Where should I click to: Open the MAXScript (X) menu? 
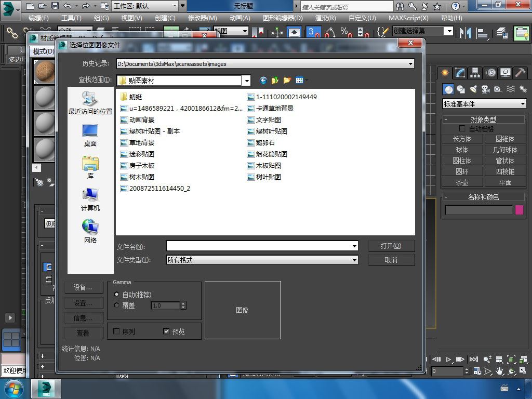(408, 18)
